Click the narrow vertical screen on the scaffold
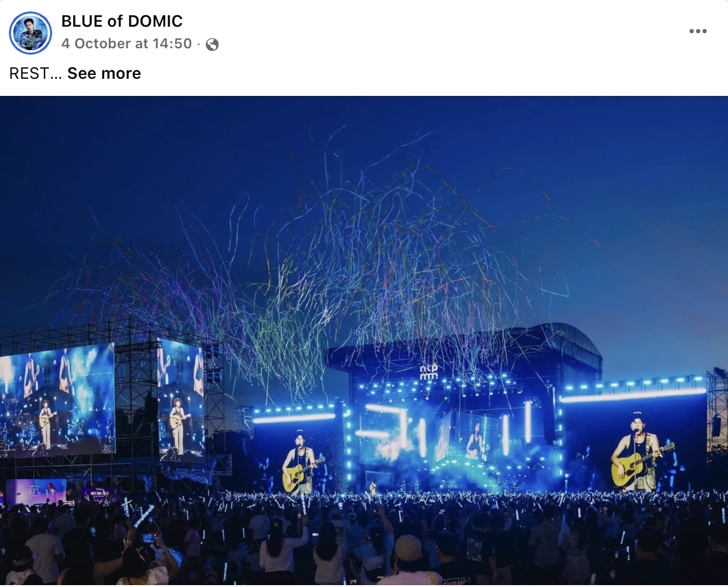The image size is (728, 587). (181, 400)
